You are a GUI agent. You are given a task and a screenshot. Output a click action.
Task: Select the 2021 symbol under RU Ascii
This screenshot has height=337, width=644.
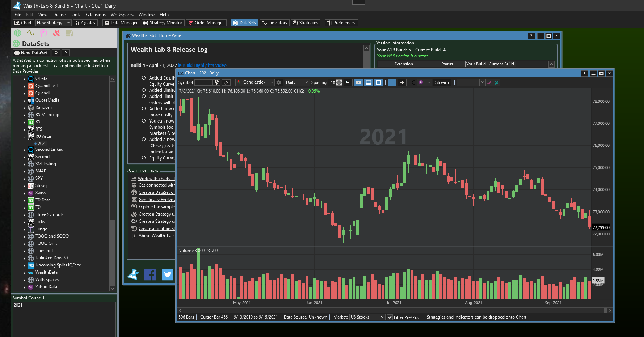42,144
